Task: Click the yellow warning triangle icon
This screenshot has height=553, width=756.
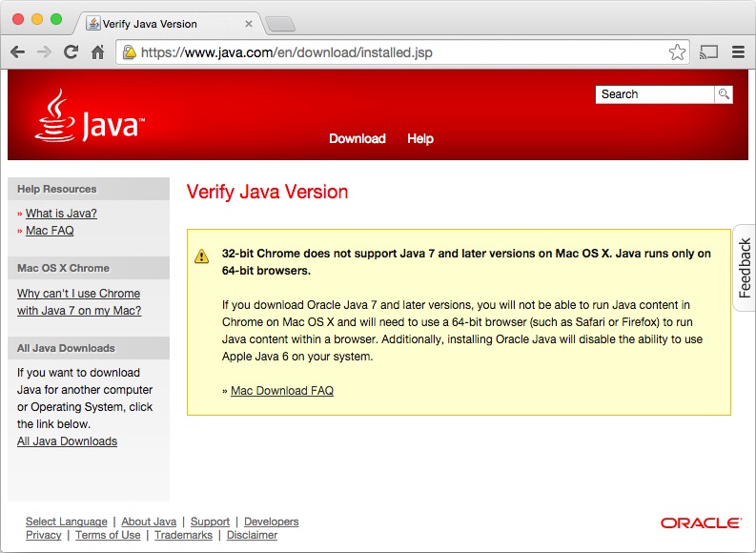Action: [201, 256]
